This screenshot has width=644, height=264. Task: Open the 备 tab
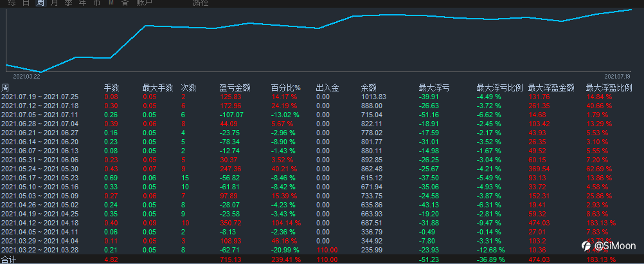coord(125,3)
